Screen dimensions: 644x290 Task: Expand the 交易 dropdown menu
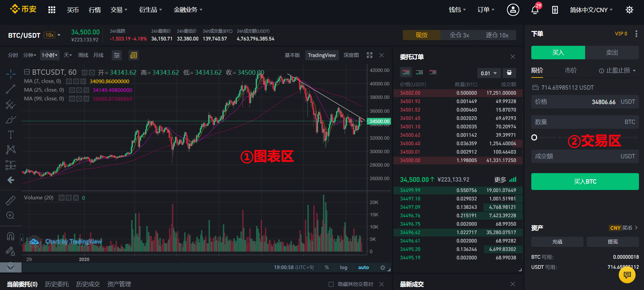pos(119,10)
